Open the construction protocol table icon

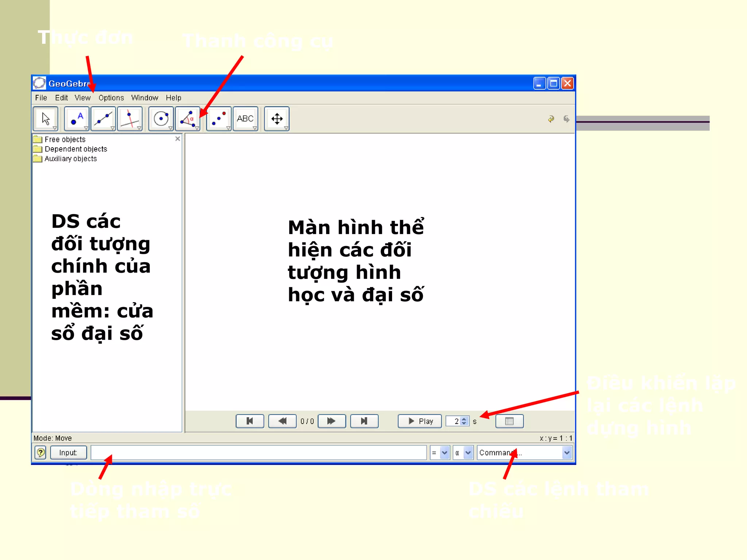[x=510, y=421]
